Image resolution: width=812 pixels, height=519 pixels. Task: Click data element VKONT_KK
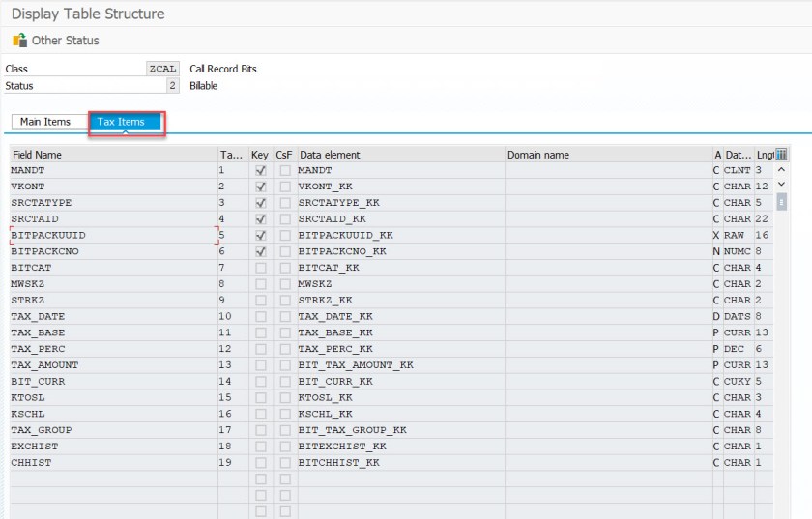pos(401,187)
